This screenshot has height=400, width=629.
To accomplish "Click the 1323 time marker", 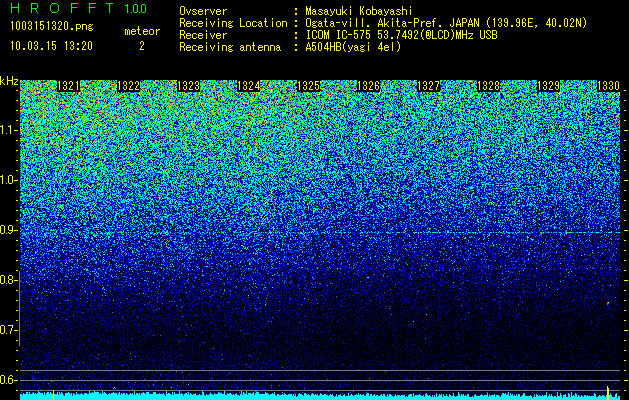I will (x=189, y=86).
